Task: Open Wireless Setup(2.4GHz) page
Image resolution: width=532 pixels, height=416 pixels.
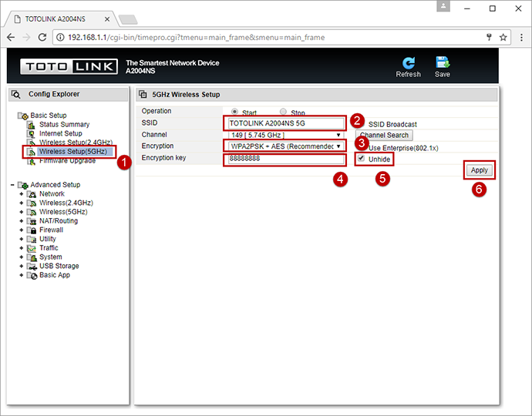Action: pos(76,143)
